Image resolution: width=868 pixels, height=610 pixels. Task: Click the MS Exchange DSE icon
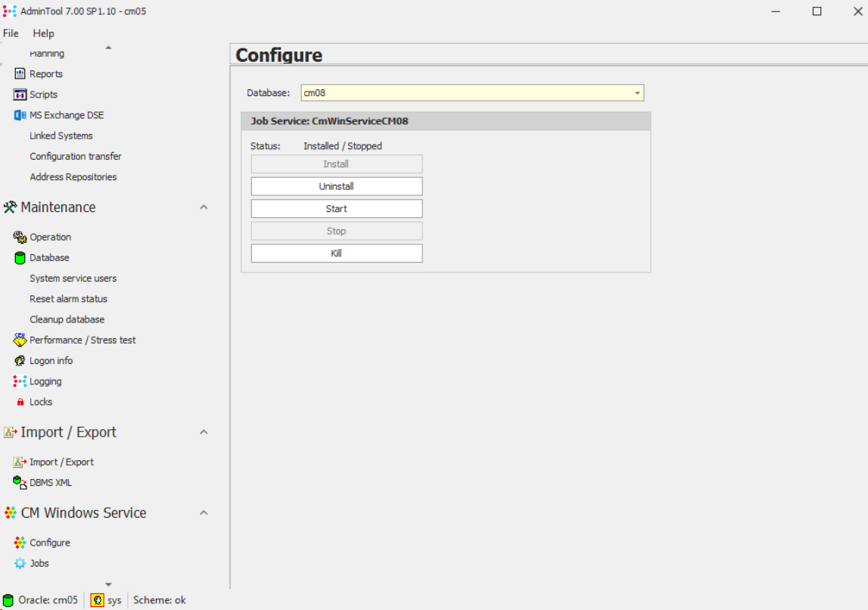click(x=20, y=115)
